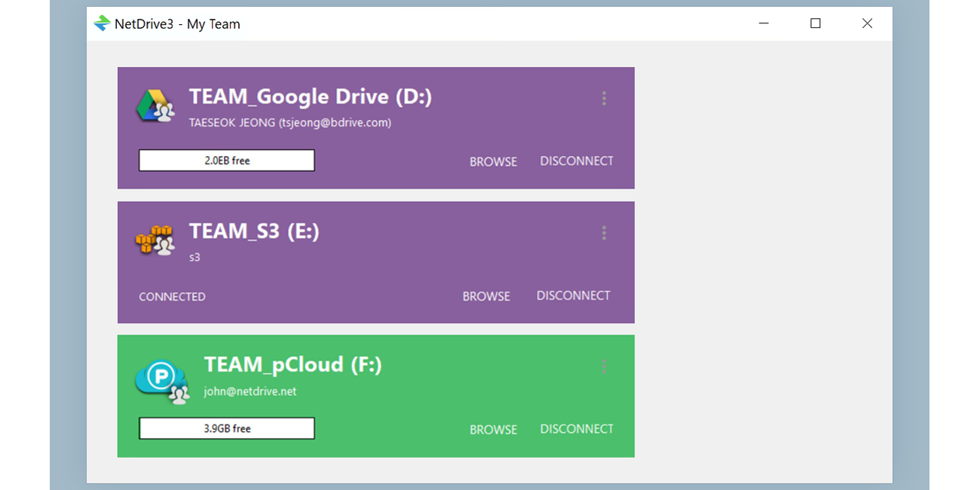Browse the TEAM_pCloud (F:) drive
This screenshot has width=980, height=490.
[x=493, y=429]
